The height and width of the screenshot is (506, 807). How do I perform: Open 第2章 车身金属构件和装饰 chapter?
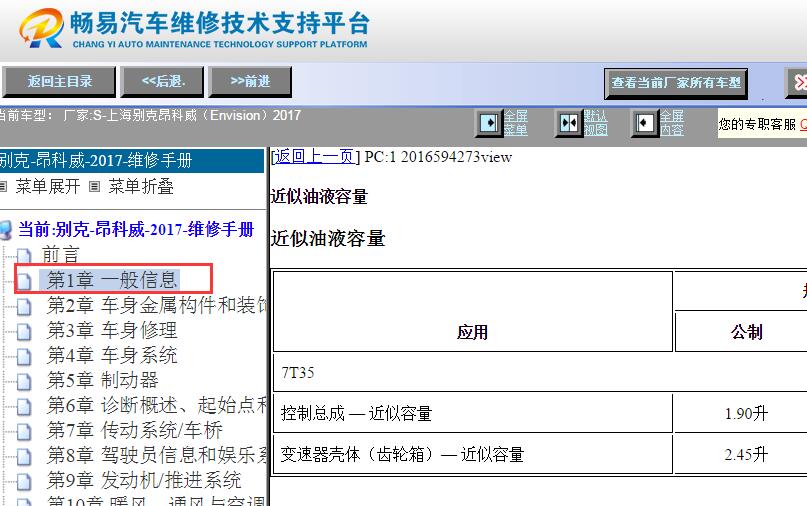tap(156, 305)
